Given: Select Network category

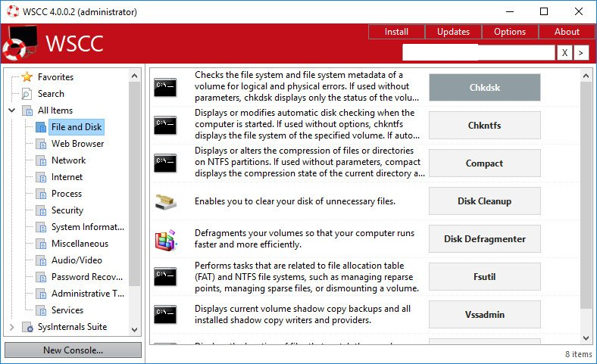Looking at the screenshot, I should (x=68, y=160).
